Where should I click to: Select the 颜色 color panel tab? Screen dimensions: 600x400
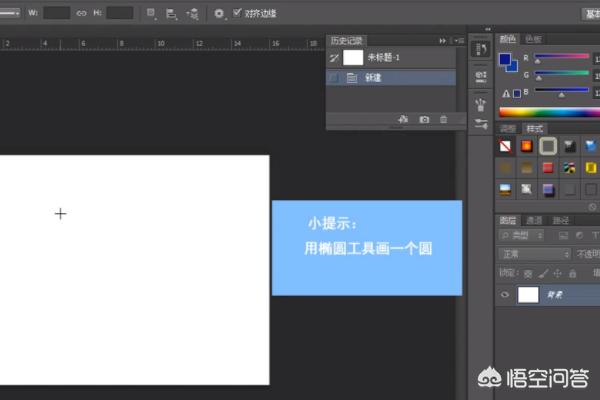507,39
